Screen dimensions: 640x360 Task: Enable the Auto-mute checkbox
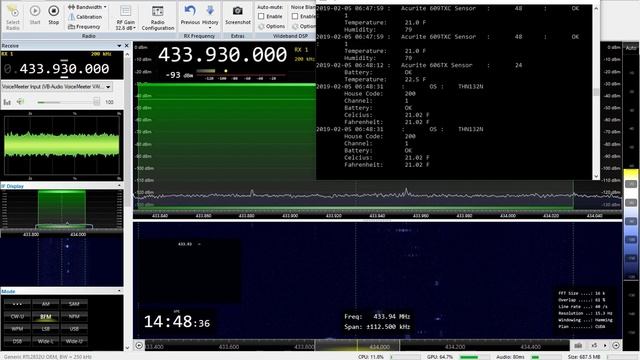tap(261, 16)
